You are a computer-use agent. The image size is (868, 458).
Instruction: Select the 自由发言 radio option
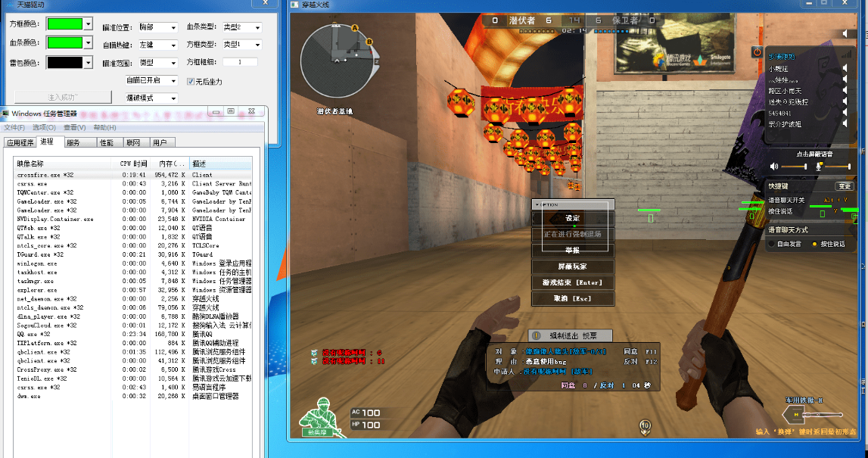pos(772,244)
